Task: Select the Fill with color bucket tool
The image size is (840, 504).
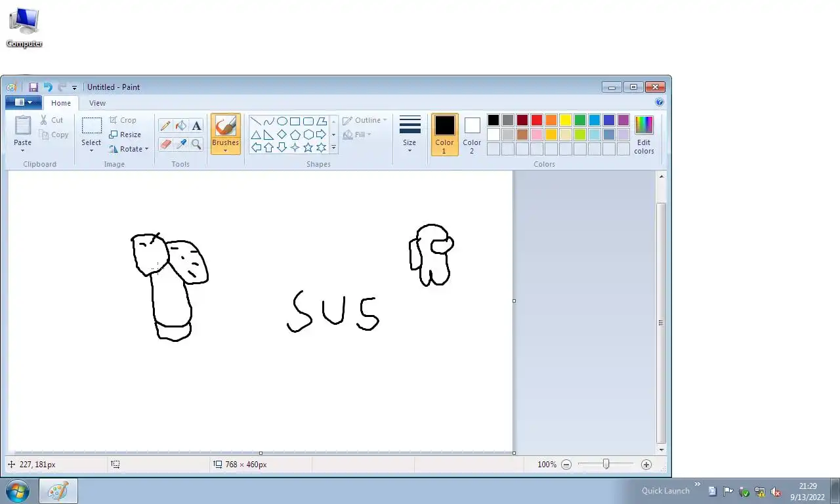Action: pos(181,125)
